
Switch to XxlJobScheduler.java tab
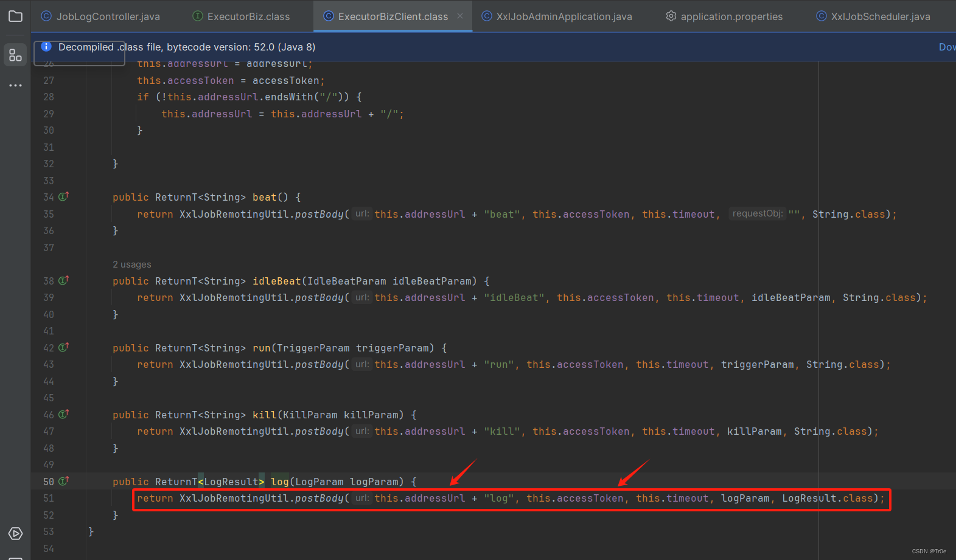(x=873, y=16)
